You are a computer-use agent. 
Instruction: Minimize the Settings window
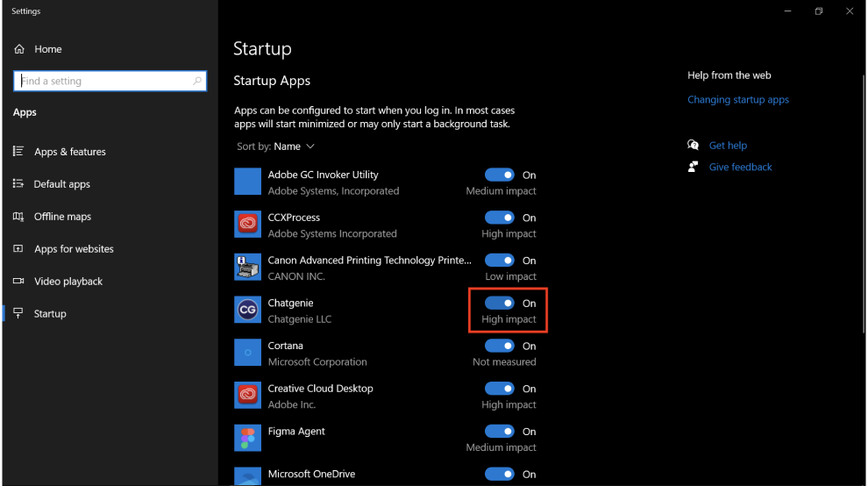(787, 11)
